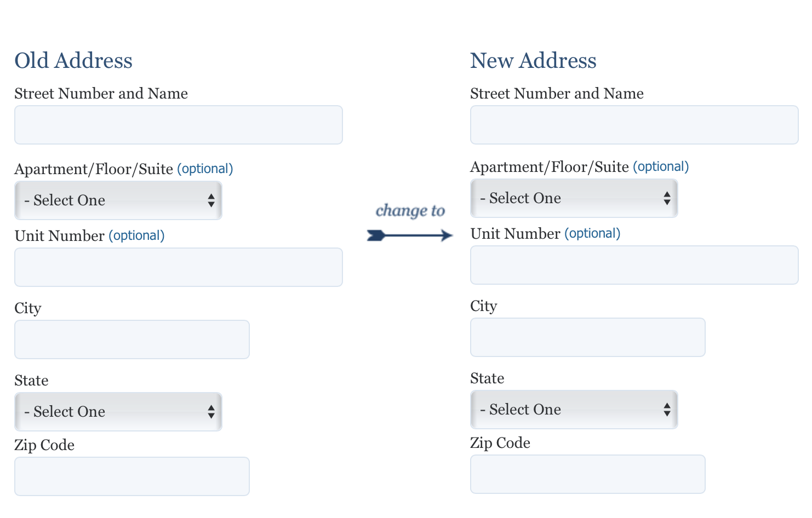This screenshot has height=518, width=812.
Task: Click the Old Address City field
Action: [x=132, y=339]
